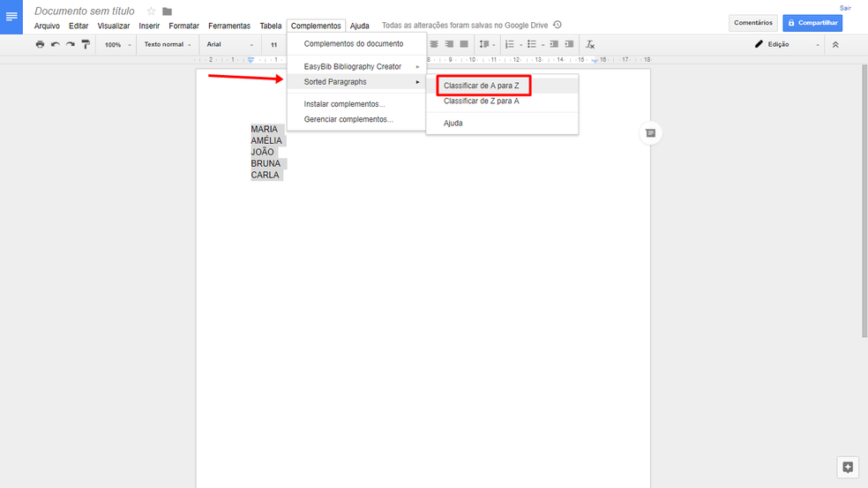This screenshot has width=868, height=488.
Task: Click the Sair link
Action: [845, 8]
